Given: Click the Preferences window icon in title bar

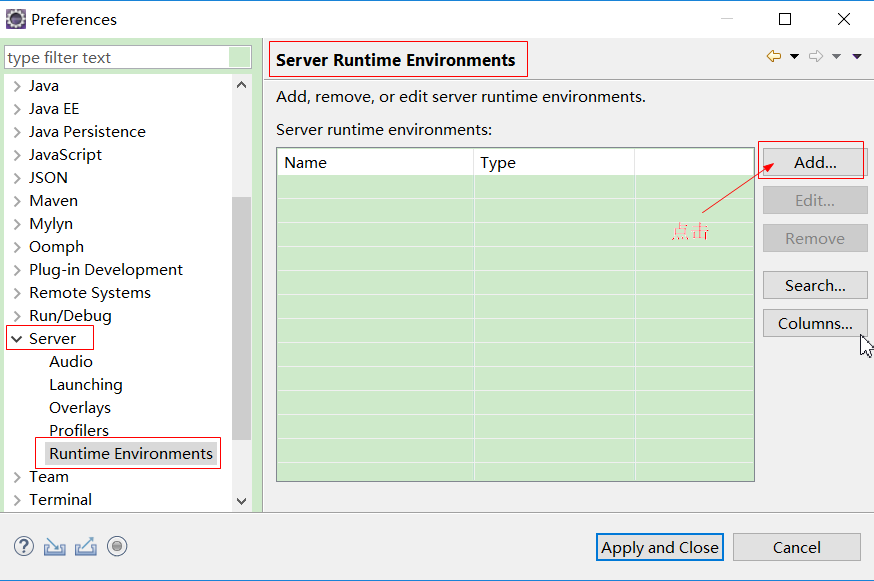Looking at the screenshot, I should (x=15, y=18).
